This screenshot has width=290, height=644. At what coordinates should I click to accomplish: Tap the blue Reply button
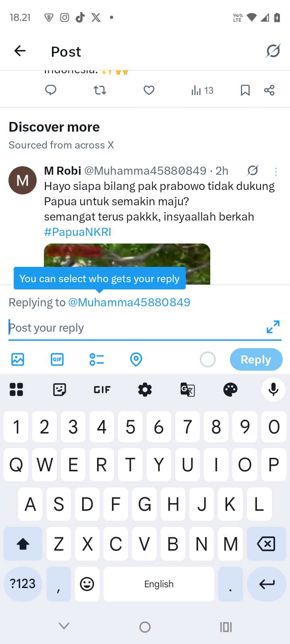[256, 359]
